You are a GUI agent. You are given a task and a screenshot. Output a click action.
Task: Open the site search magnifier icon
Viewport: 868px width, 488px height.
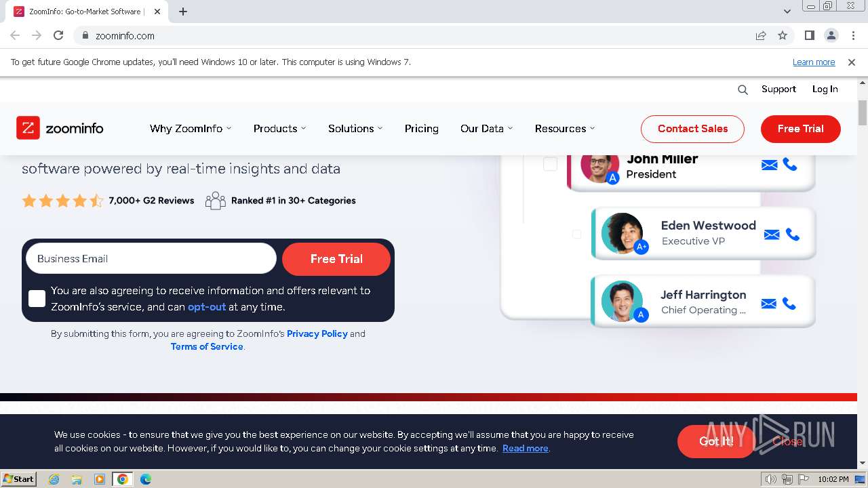point(743,89)
